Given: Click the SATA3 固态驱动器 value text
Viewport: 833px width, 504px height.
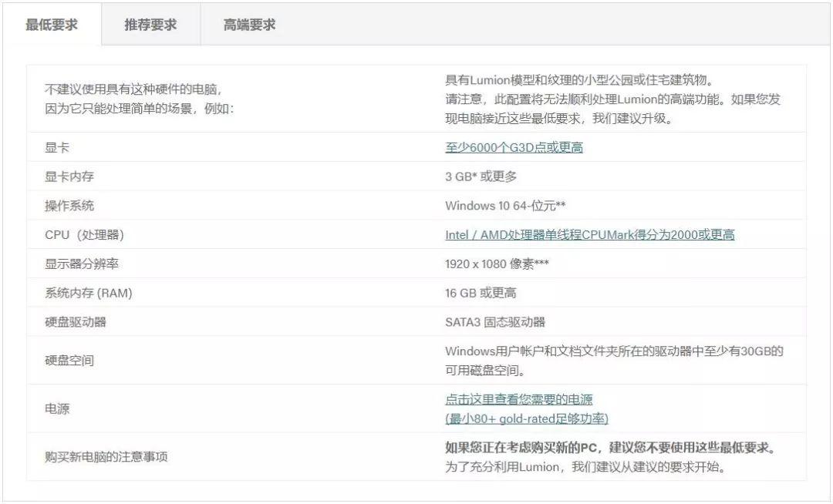Looking at the screenshot, I should click(x=495, y=322).
